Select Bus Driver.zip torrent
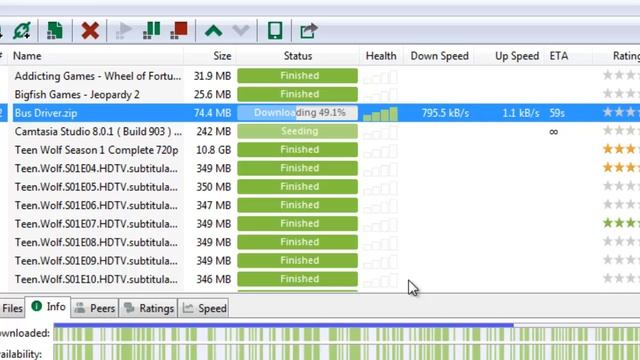The image size is (640, 360). [46, 113]
